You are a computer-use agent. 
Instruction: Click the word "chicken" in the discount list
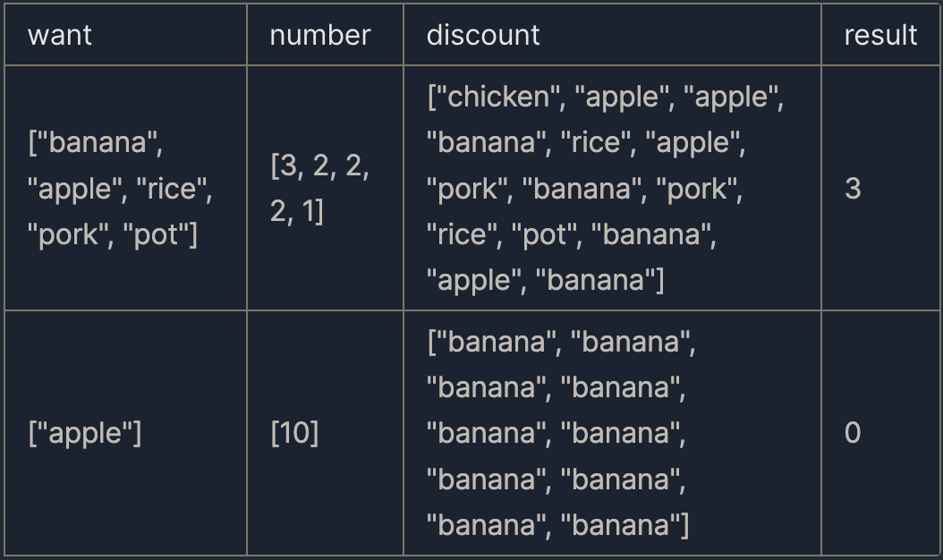tap(498, 97)
